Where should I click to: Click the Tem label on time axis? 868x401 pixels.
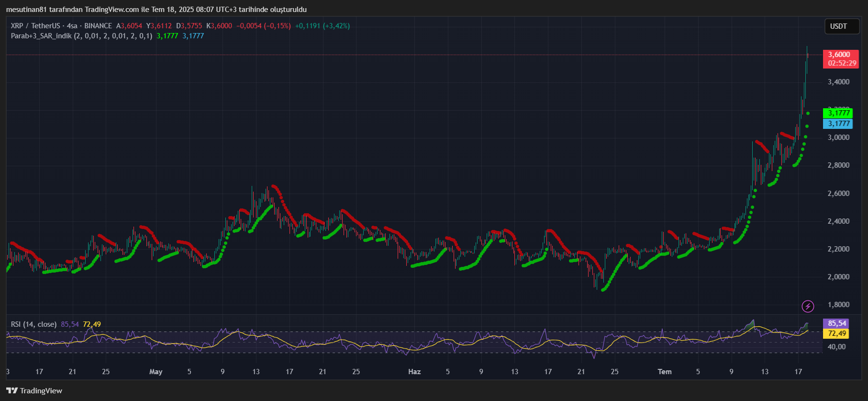[x=665, y=372]
